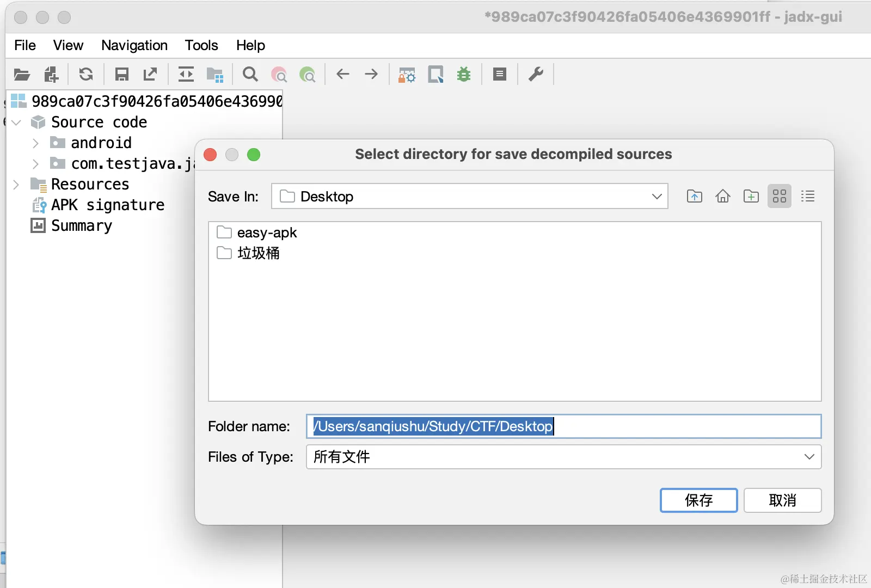Select the 垃圾桶 folder
The image size is (871, 588).
(248, 253)
